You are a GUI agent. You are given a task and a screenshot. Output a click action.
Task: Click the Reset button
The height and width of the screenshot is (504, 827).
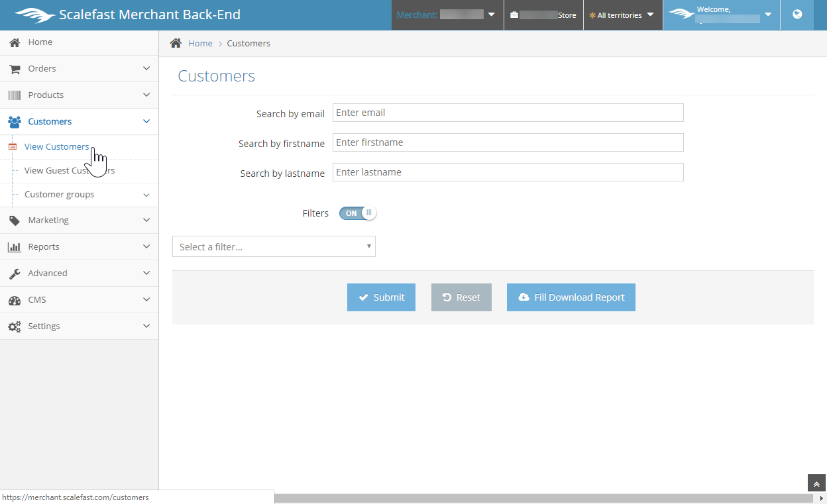(461, 297)
